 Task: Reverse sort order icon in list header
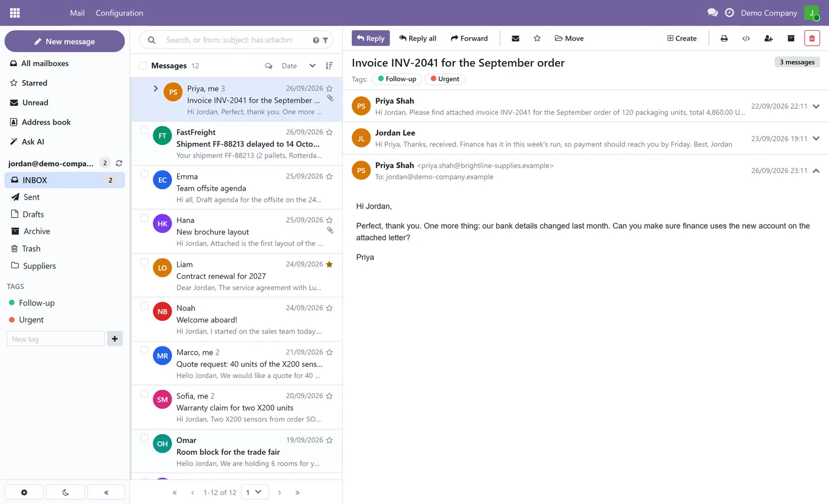[329, 66]
